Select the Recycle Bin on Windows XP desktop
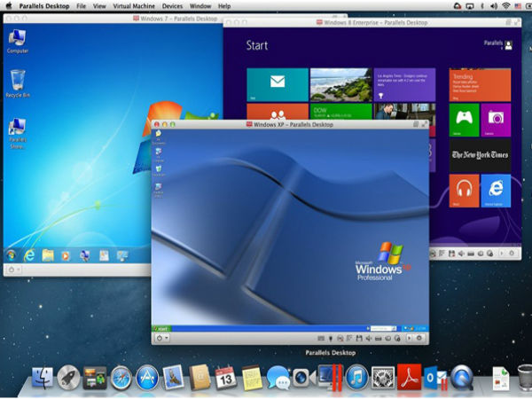Image resolution: width=532 pixels, height=399 pixels. [159, 170]
